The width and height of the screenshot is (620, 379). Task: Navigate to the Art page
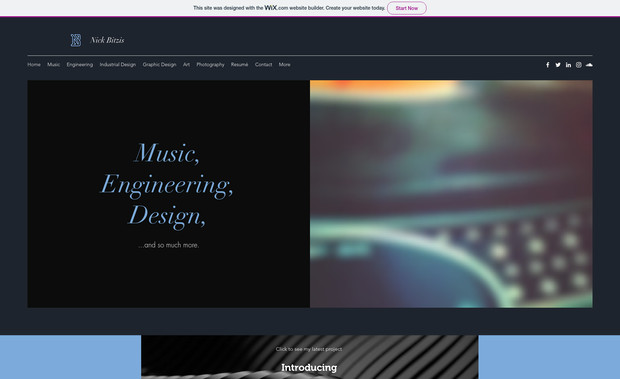[186, 64]
